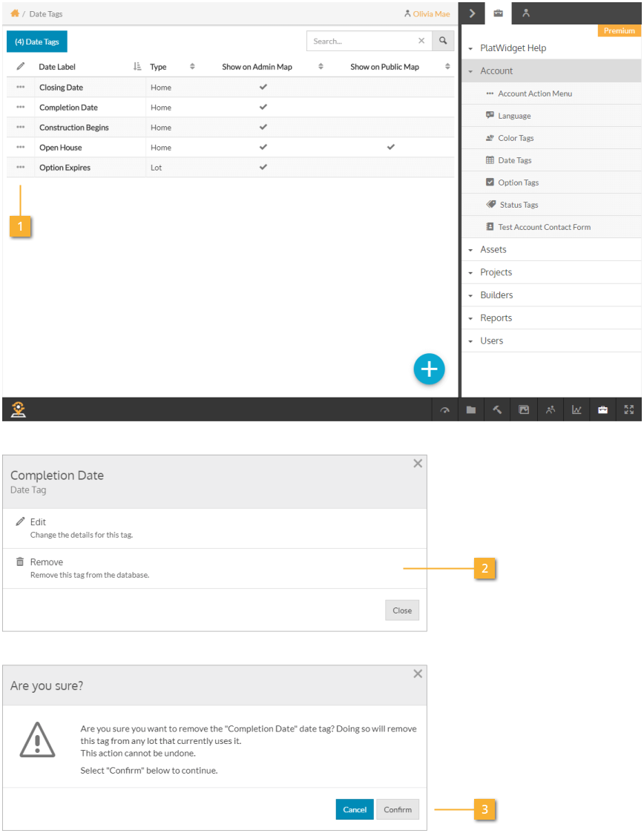The width and height of the screenshot is (644, 833).
Task: Click Confirm button in Are you sure dialog
Action: pos(398,809)
